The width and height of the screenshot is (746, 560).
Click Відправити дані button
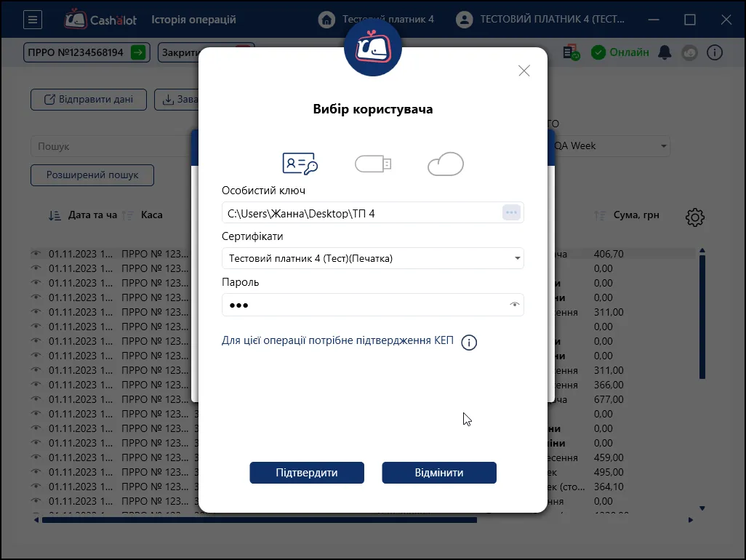click(x=89, y=100)
